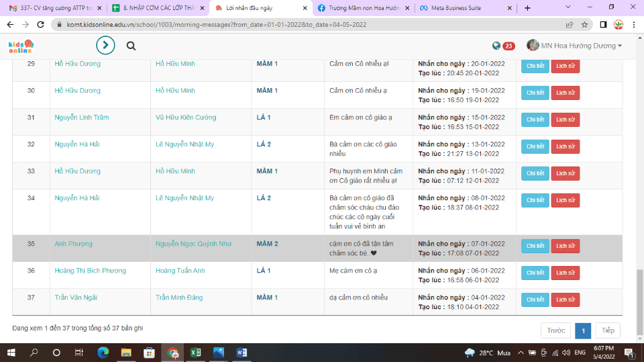Open parent link Trần Văn Ngãi

coord(77,298)
